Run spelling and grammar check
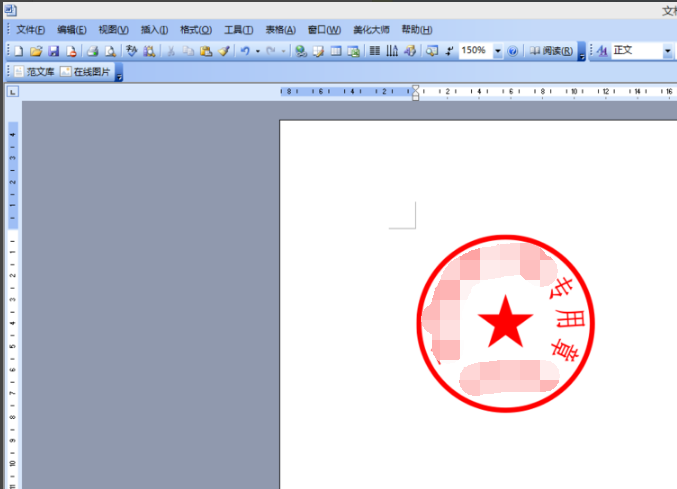This screenshot has width=677, height=489. tap(132, 51)
